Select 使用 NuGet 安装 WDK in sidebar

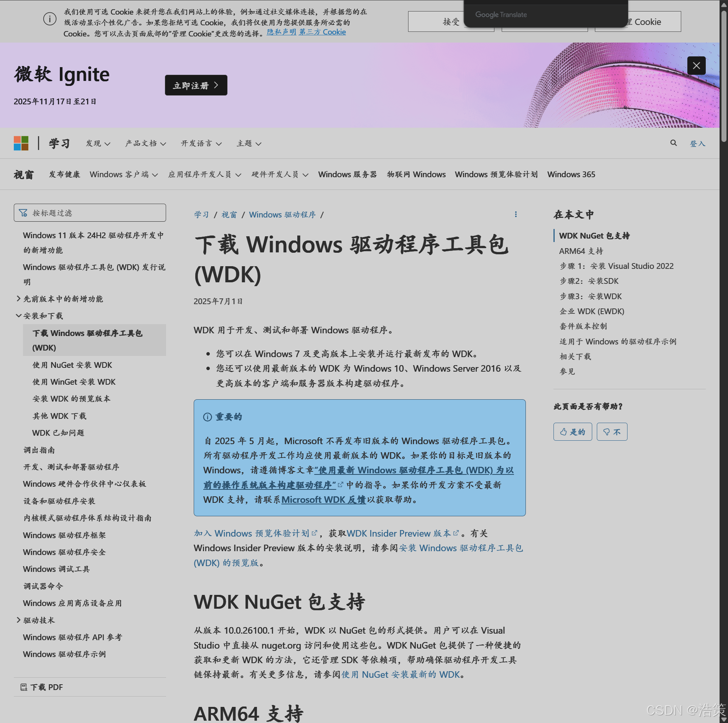[72, 365]
